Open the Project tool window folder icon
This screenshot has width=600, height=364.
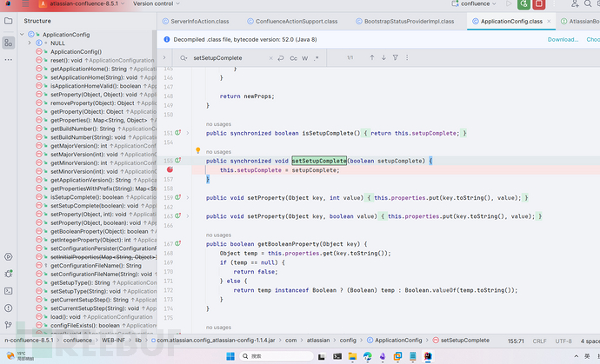click(8, 21)
